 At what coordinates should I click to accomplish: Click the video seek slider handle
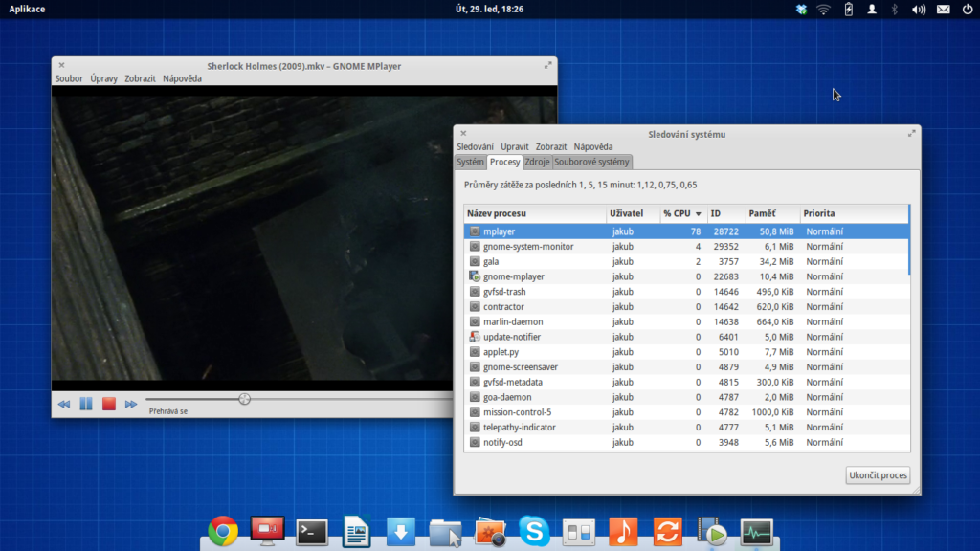[x=244, y=399]
